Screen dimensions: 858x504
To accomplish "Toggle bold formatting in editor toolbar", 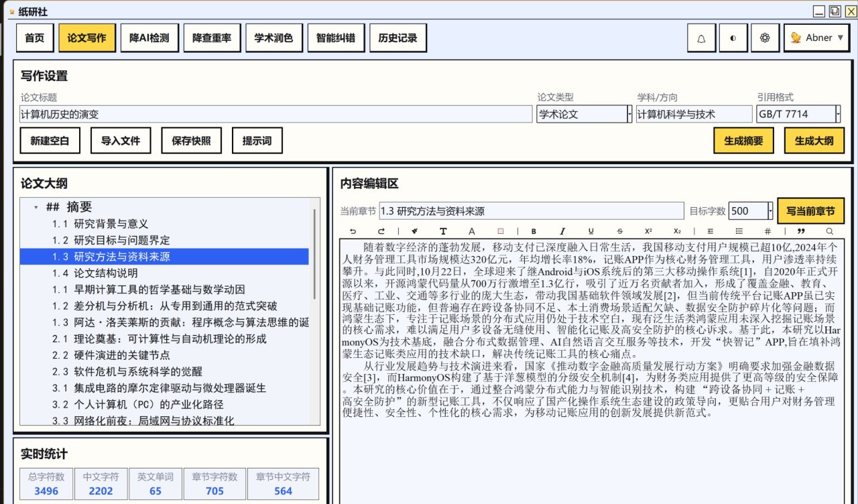I will click(x=534, y=231).
